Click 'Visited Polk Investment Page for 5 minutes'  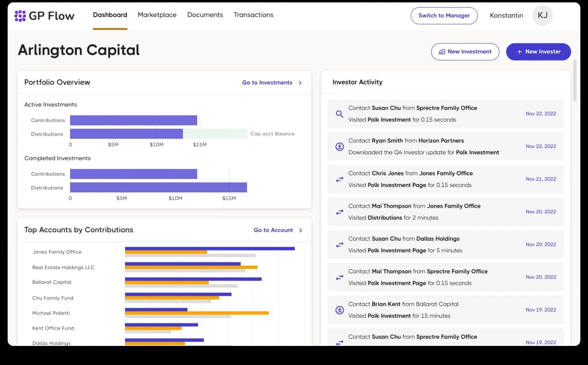pos(405,250)
